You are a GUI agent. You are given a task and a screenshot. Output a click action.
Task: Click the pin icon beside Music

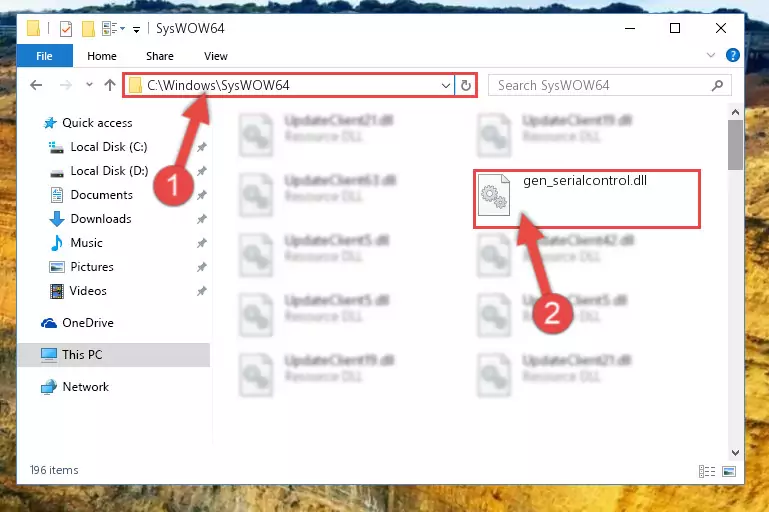[x=202, y=243]
